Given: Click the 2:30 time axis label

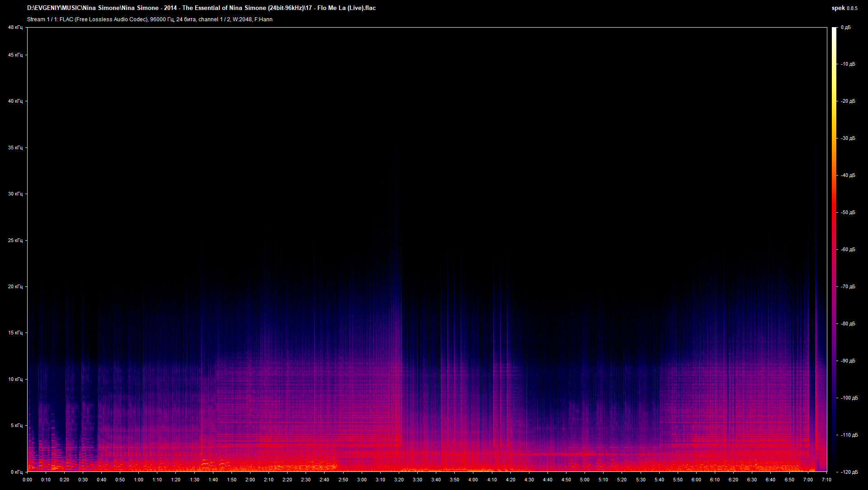Looking at the screenshot, I should tap(306, 480).
